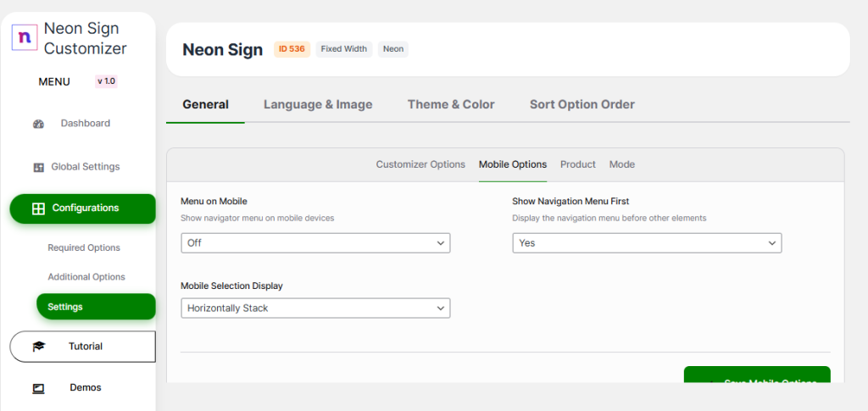The width and height of the screenshot is (868, 411).
Task: Click the Tutorial graduation cap icon
Action: pos(38,347)
